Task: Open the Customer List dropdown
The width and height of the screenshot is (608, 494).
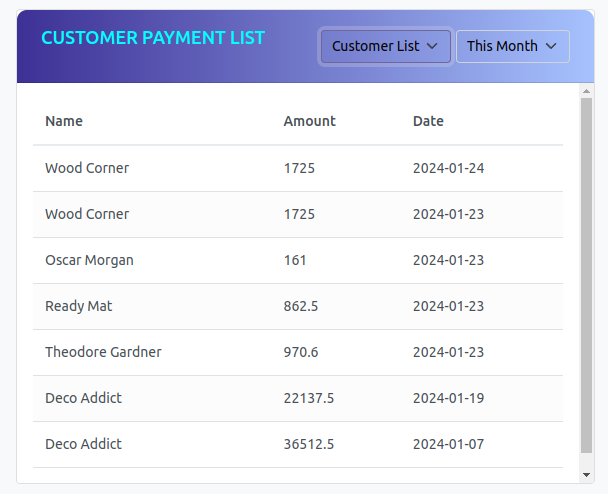Action: 385,46
